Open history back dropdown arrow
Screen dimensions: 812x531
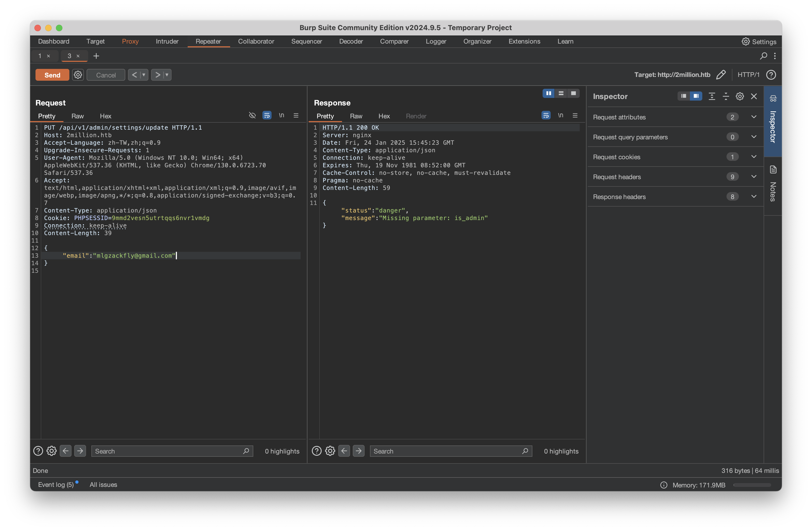pyautogui.click(x=144, y=75)
